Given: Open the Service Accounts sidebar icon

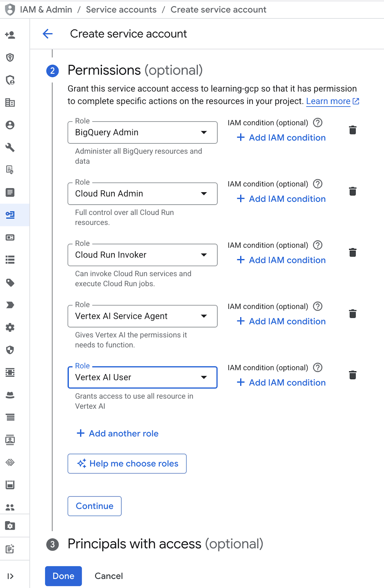Looking at the screenshot, I should click(10, 215).
